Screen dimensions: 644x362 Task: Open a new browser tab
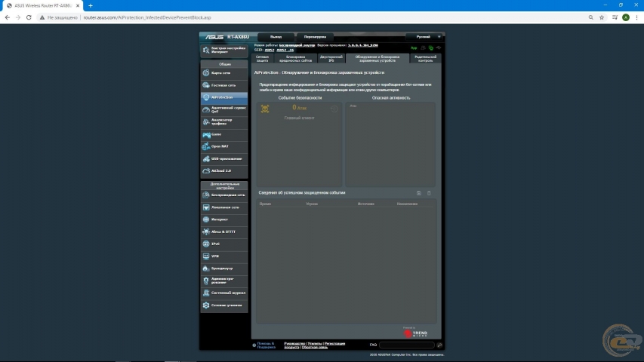tap(91, 6)
